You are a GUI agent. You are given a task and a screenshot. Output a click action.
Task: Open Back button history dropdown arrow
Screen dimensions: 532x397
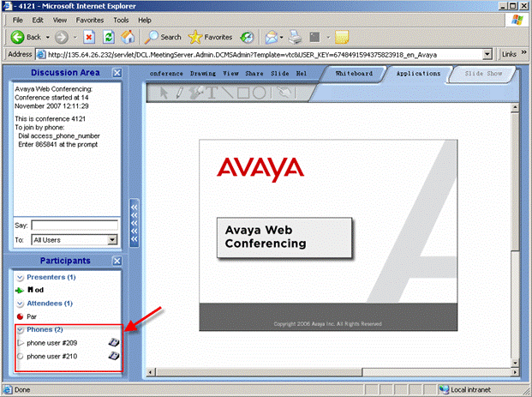point(47,37)
